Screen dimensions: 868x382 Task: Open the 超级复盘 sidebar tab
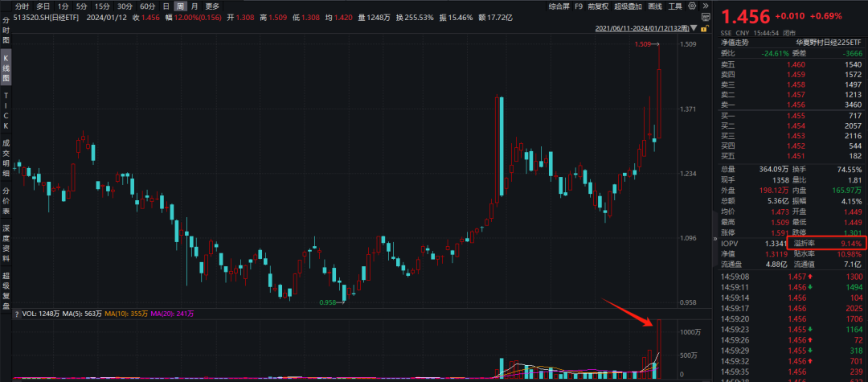tap(6, 290)
